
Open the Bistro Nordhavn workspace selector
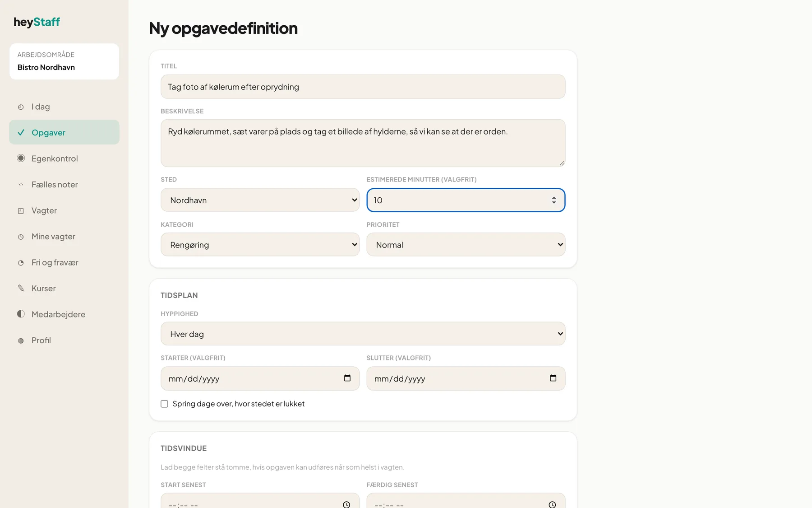64,61
